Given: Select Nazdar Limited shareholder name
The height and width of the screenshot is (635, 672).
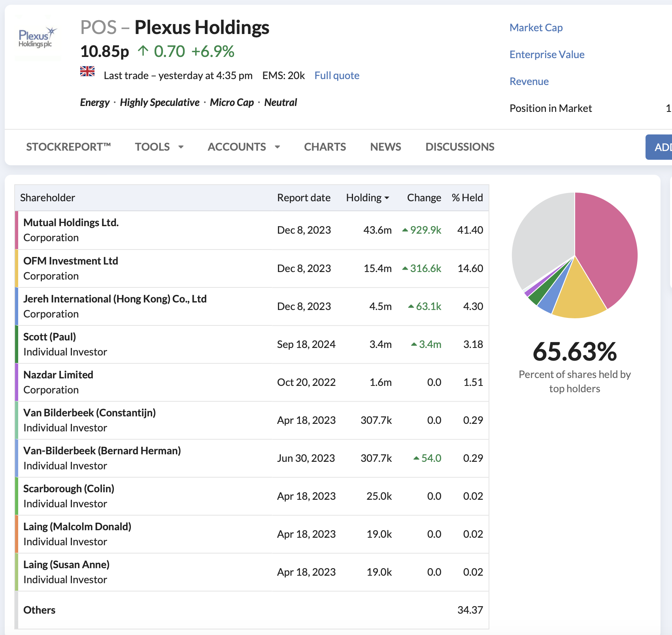Looking at the screenshot, I should 59,375.
